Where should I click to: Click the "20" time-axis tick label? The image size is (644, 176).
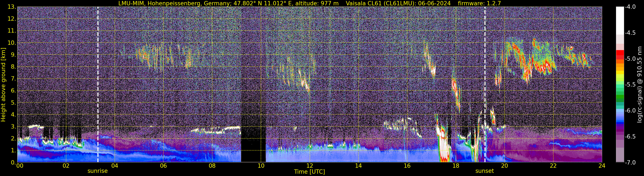point(505,166)
